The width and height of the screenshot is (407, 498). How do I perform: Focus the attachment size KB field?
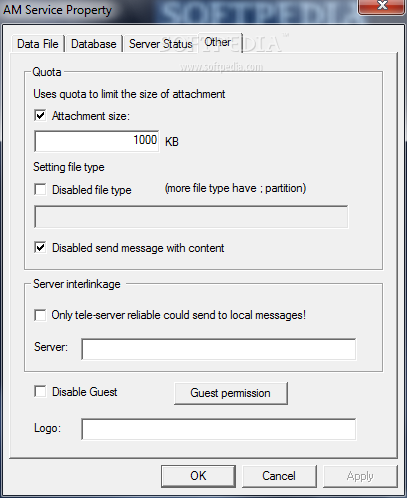97,141
